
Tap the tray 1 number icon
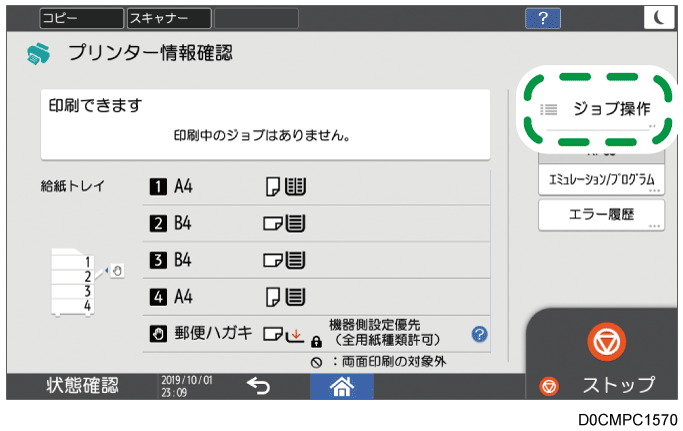158,187
